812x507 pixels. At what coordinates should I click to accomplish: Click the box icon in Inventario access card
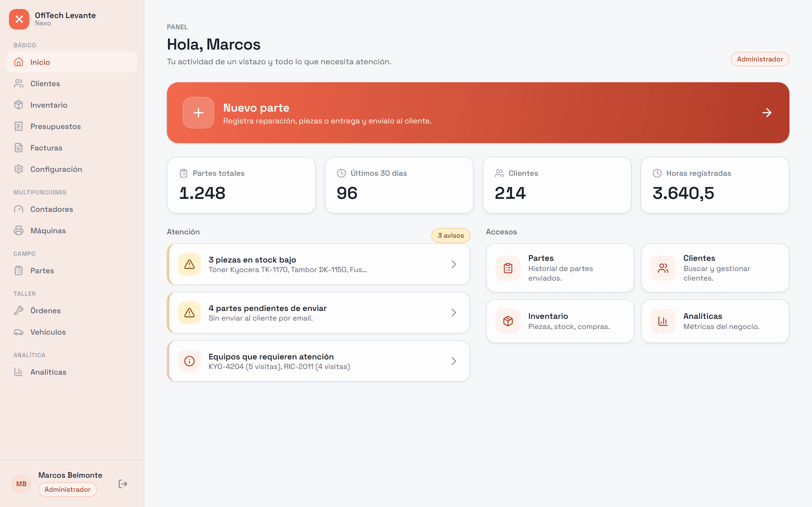click(x=508, y=321)
